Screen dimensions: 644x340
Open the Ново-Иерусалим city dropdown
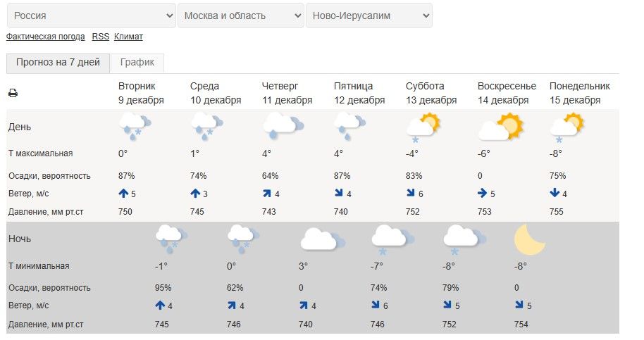point(369,15)
